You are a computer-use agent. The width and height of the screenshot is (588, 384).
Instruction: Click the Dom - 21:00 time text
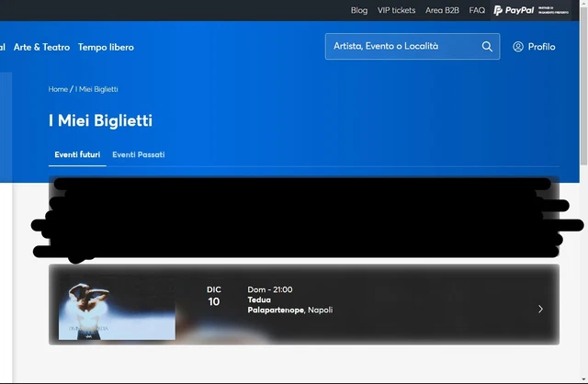(x=270, y=289)
